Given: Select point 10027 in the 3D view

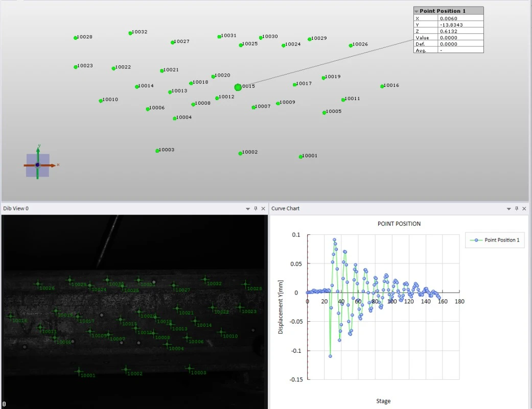Looking at the screenshot, I should (x=172, y=42).
